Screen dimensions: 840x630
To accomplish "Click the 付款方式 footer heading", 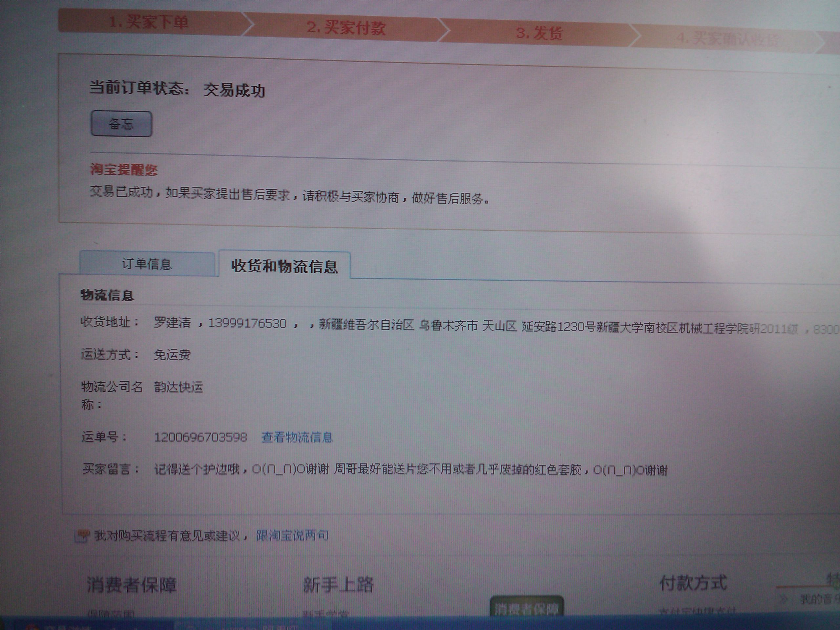I will click(x=693, y=583).
